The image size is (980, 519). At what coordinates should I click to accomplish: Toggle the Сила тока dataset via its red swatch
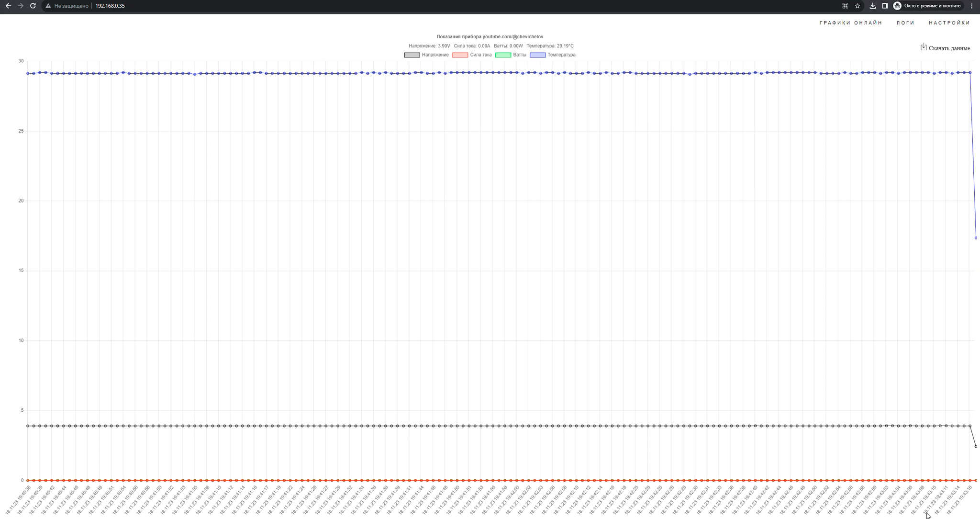click(460, 55)
